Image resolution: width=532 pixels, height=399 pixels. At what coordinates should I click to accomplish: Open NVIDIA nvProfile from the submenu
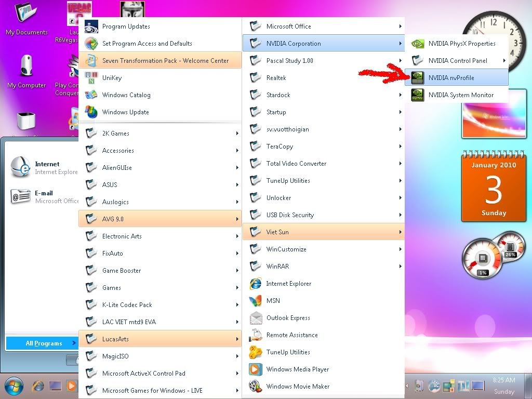pyautogui.click(x=456, y=78)
